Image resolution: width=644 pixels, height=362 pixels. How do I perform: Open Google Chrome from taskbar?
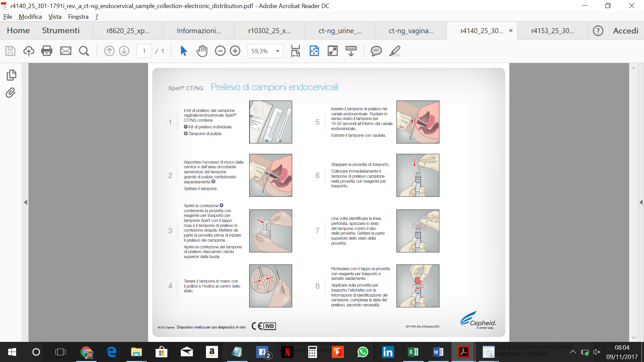87,352
